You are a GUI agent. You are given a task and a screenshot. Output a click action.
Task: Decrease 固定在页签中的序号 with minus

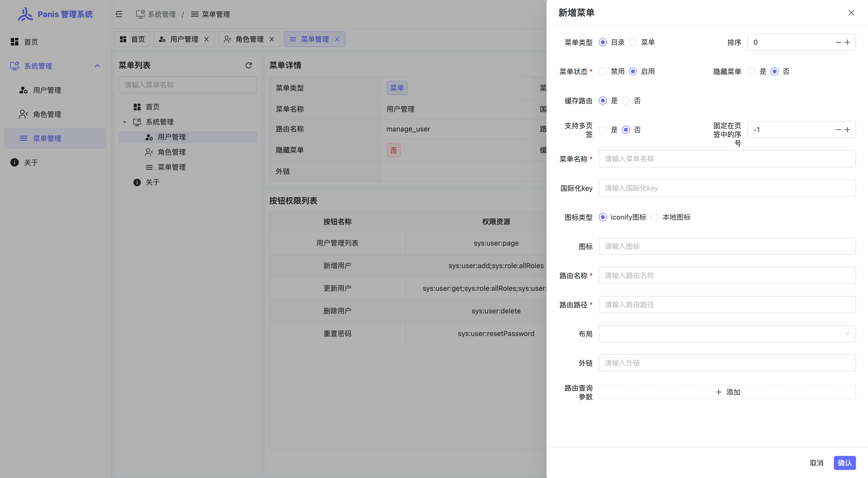point(838,130)
